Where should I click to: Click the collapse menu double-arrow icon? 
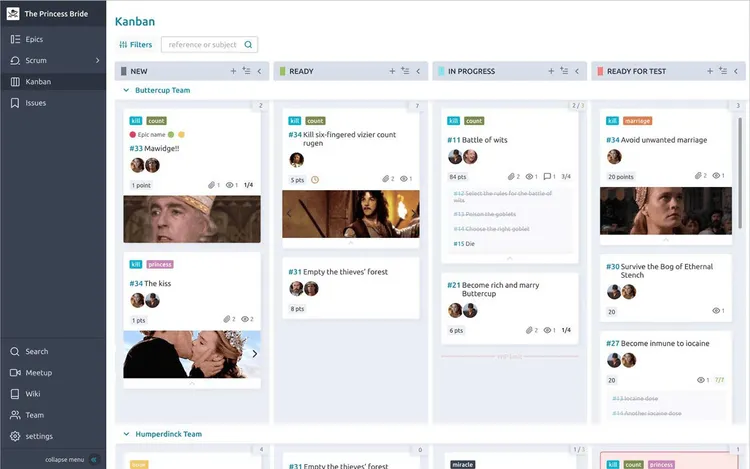(x=94, y=459)
